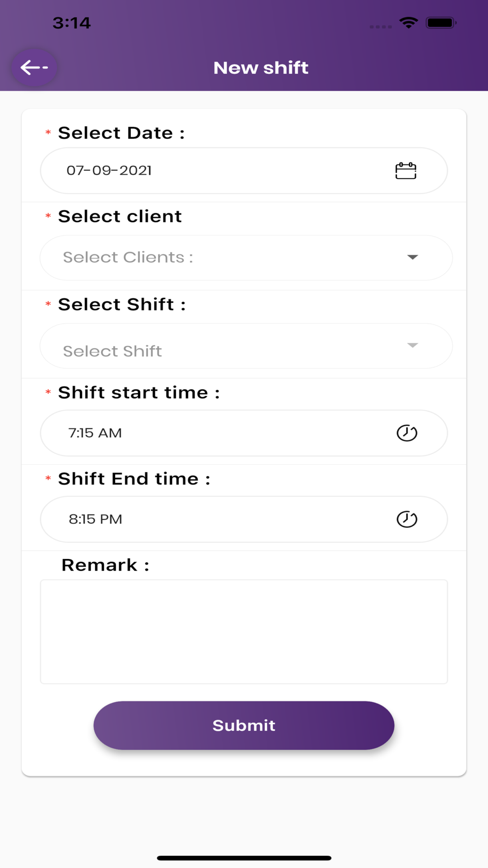Edit the 7:15 AM start time field
488x868 pixels.
coord(244,433)
